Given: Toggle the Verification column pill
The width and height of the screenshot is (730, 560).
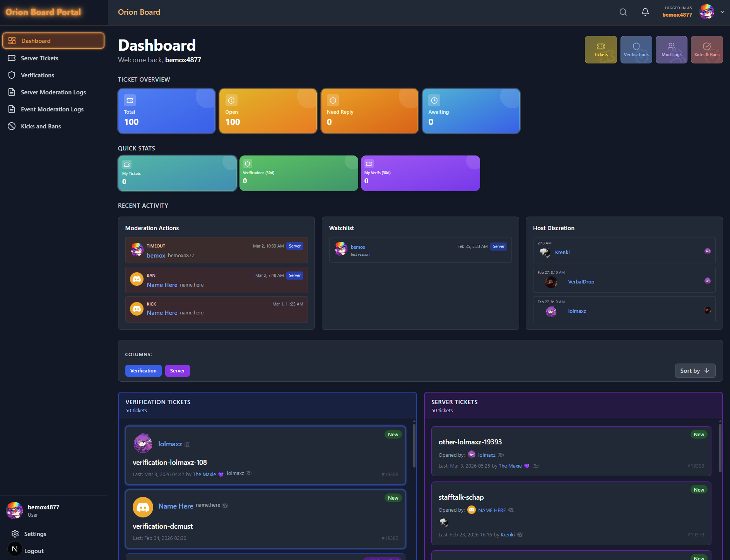Looking at the screenshot, I should point(143,370).
